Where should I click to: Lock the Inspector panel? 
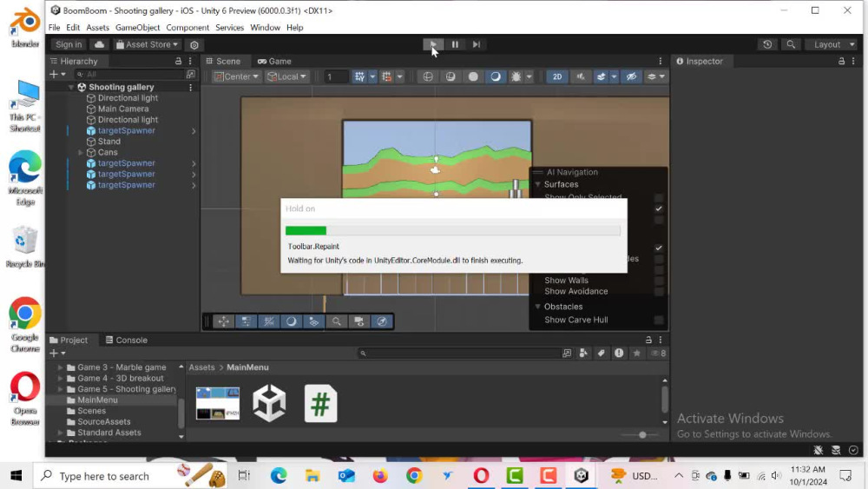[x=841, y=61]
